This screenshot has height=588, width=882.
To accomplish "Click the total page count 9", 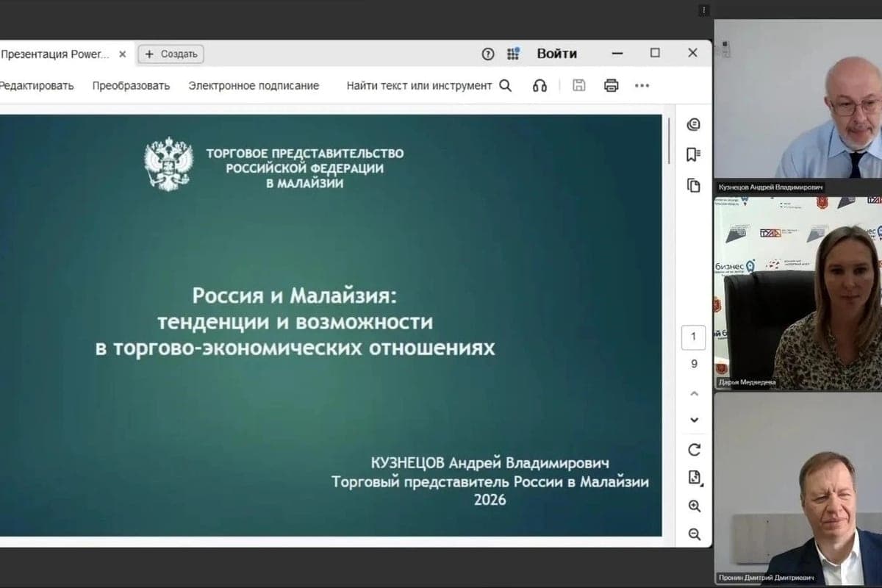I will point(694,364).
